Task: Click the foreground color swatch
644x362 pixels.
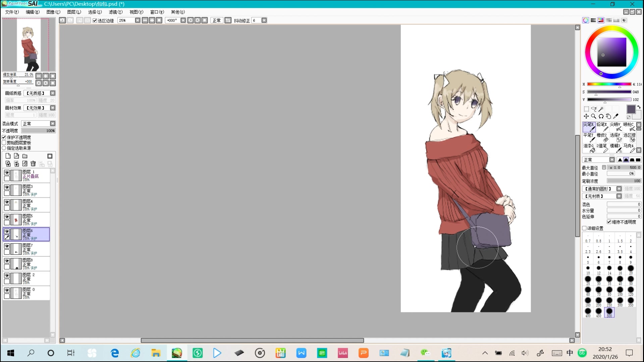Action: click(x=631, y=109)
